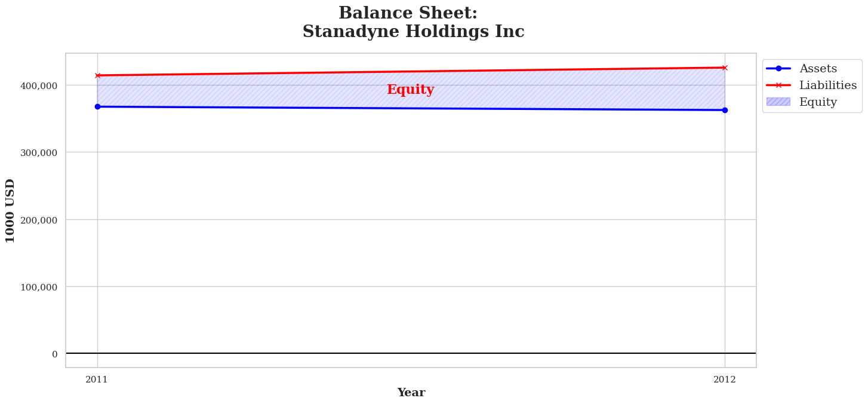Click the Year x-axis label
Screen dimensions: 868x404
tap(411, 393)
